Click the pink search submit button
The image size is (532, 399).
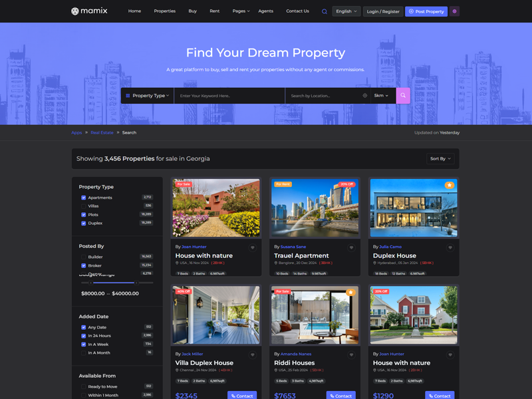click(x=403, y=96)
